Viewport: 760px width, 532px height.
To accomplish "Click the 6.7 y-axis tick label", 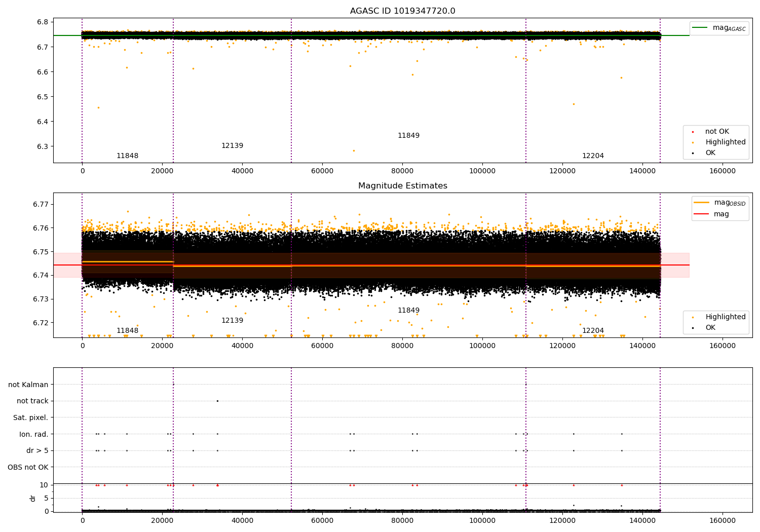I will coord(43,47).
